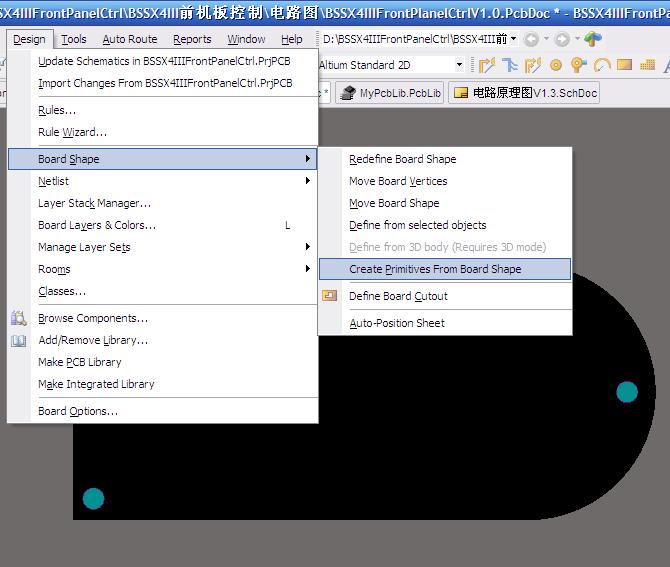Open the Classes... entry
The height and width of the screenshot is (567, 670).
(163, 291)
